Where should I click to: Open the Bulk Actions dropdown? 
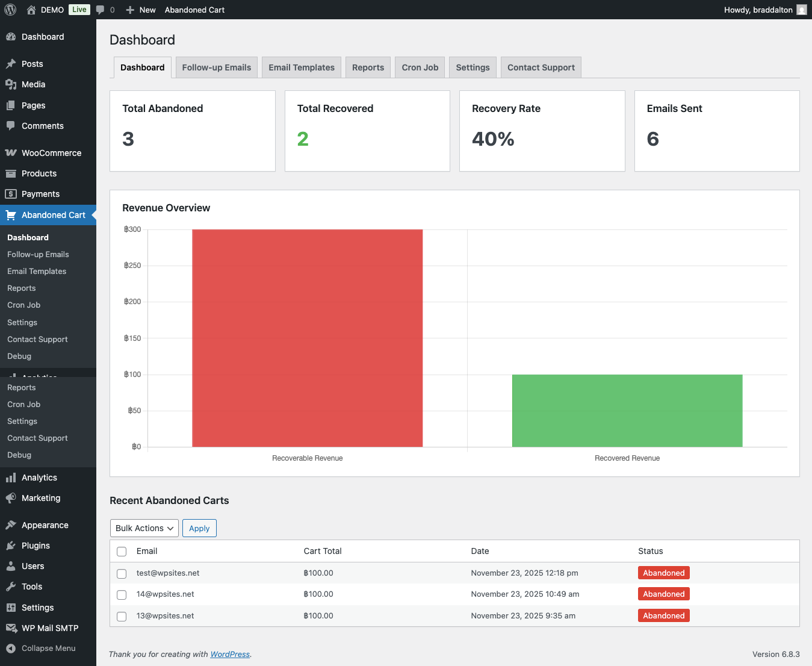coord(144,528)
